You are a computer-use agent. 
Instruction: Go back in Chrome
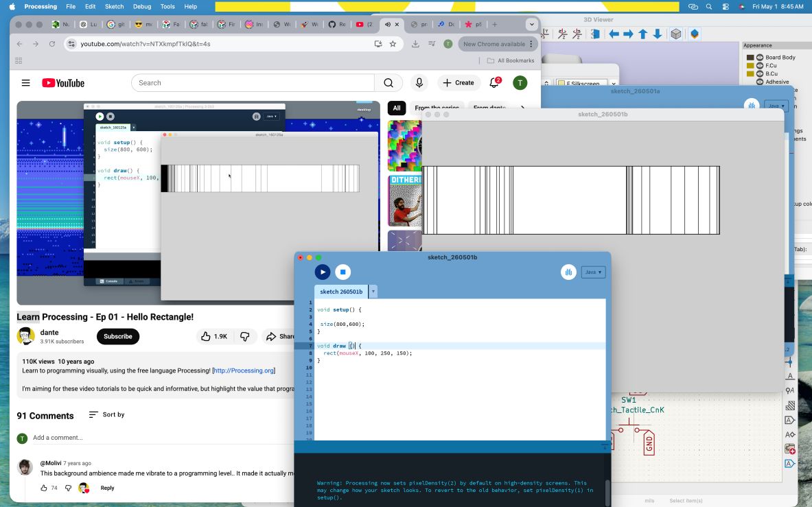click(20, 44)
